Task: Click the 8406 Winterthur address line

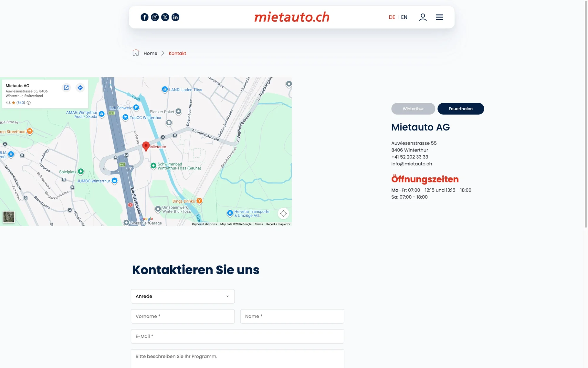Action: pos(410,150)
